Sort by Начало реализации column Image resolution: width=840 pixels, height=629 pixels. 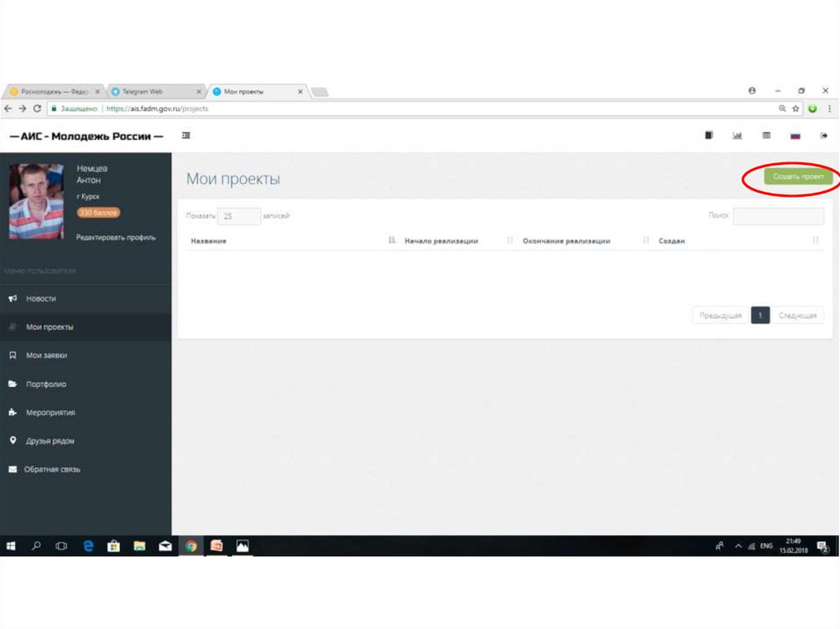click(458, 241)
